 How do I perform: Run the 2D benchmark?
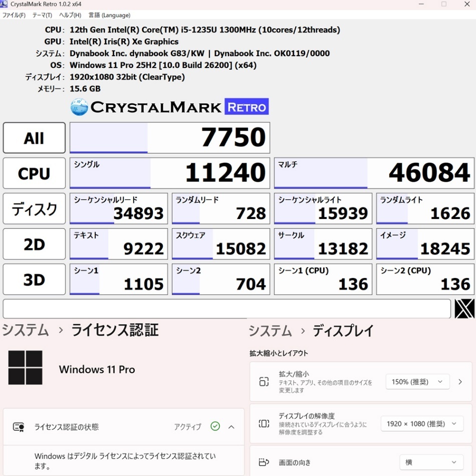[34, 244]
